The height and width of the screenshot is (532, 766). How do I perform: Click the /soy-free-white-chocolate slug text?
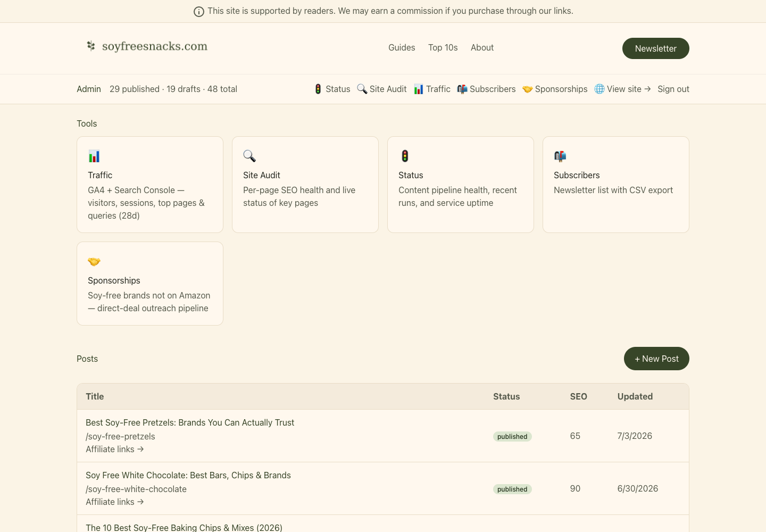pos(136,489)
